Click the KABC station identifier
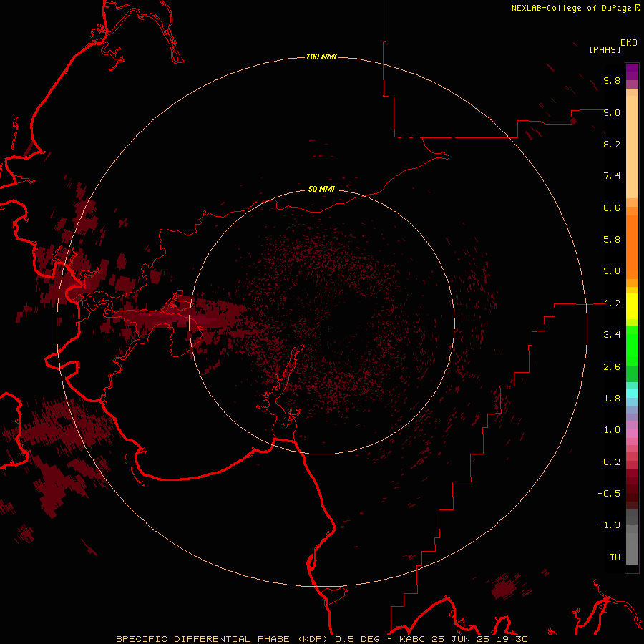Screen dimensions: 644x644 (x=413, y=639)
